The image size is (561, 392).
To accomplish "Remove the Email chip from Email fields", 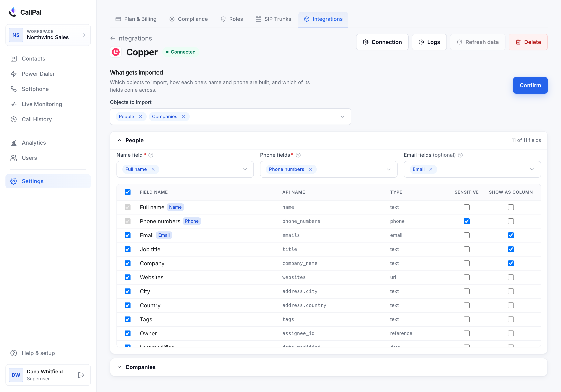I will coord(431,169).
